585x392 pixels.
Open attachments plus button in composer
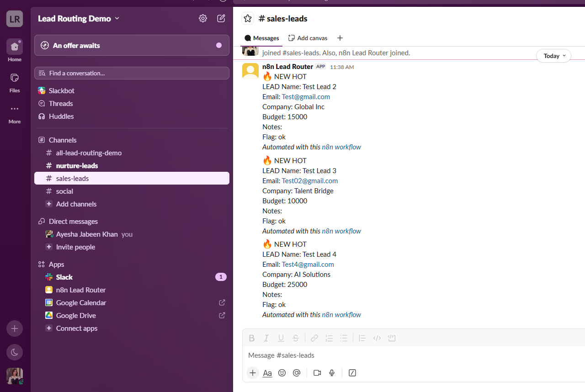tap(253, 373)
